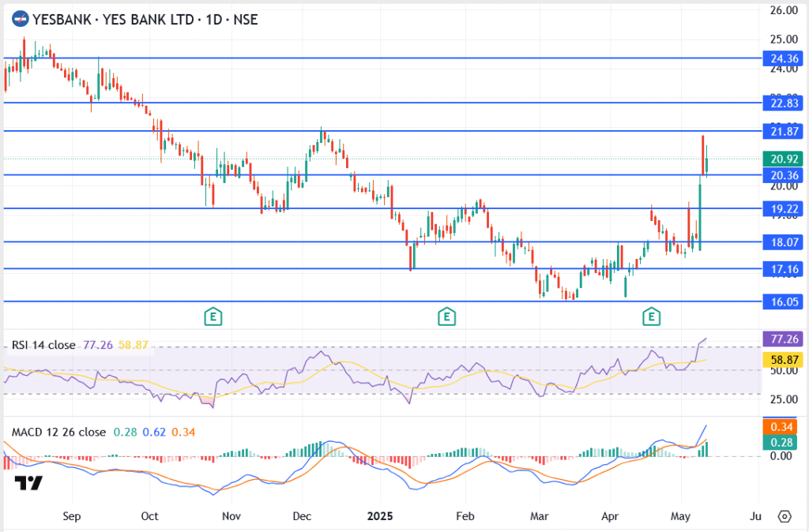Click the MACD 12 26 close legend label

tap(58, 432)
